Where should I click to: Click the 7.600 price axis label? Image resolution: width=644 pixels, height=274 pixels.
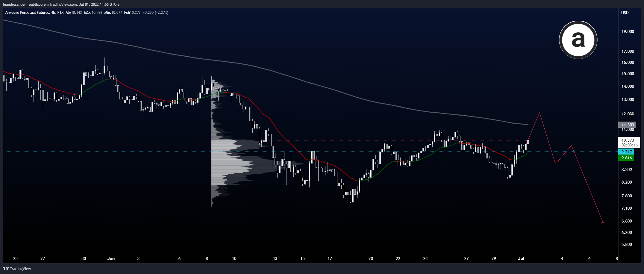pos(627,196)
